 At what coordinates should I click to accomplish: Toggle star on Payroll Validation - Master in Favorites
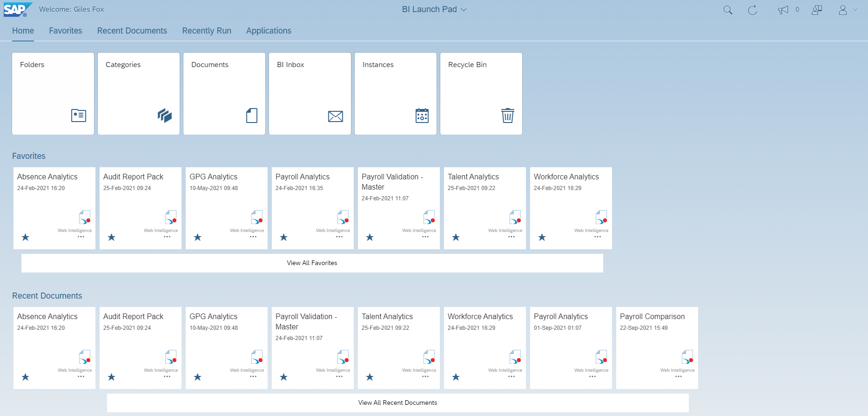point(370,238)
